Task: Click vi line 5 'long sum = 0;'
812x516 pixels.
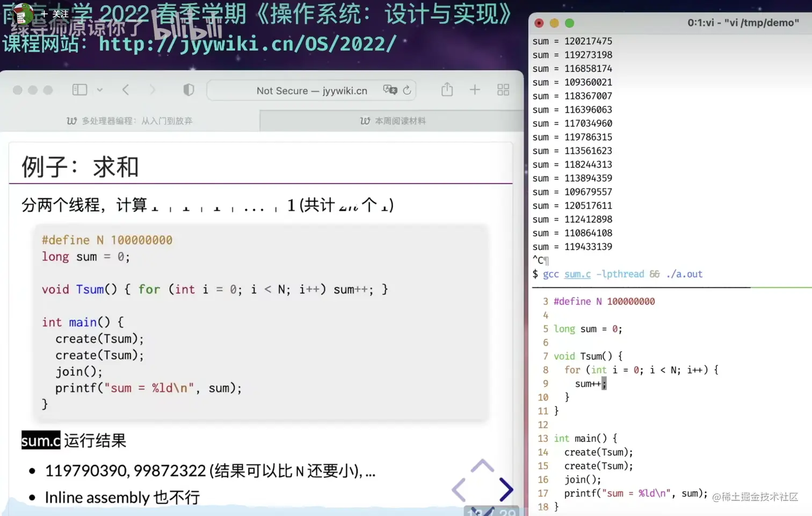Action: pos(588,329)
